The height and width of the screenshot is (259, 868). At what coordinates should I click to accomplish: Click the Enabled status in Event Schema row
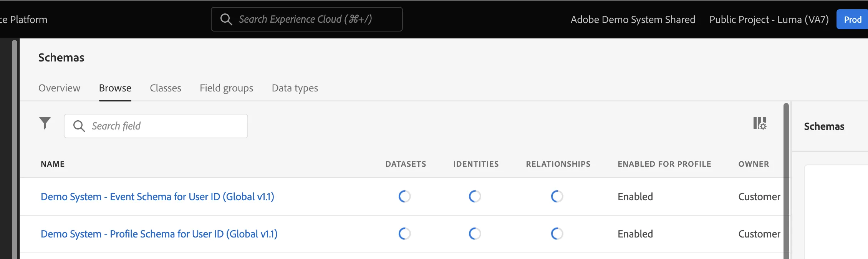(x=635, y=197)
